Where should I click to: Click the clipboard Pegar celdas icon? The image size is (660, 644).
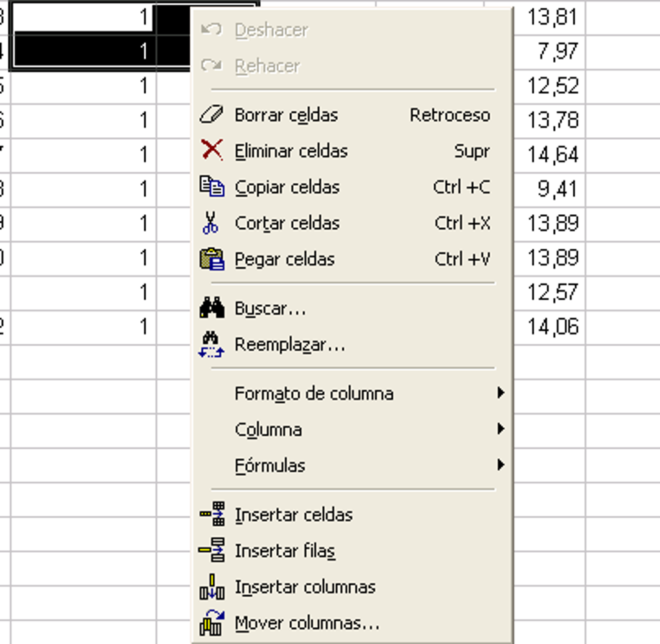tap(212, 260)
